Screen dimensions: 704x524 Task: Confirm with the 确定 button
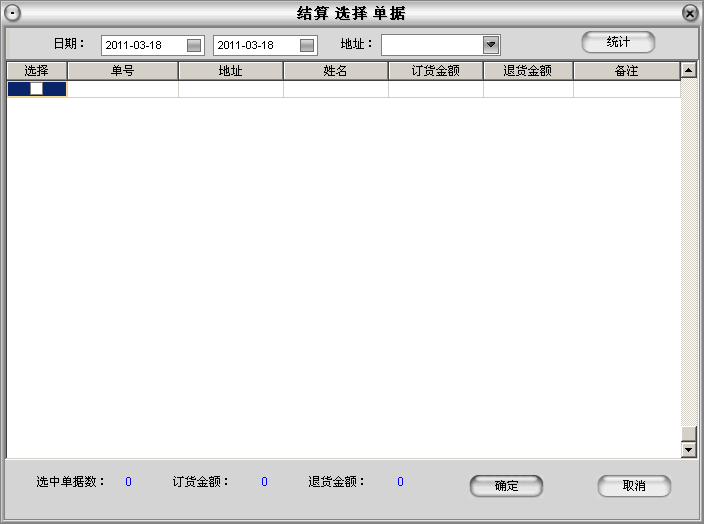506,485
